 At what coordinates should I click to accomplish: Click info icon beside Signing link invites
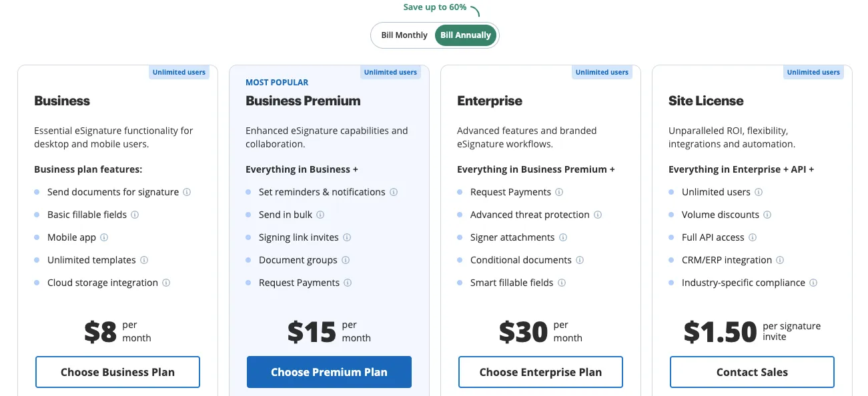pos(347,237)
